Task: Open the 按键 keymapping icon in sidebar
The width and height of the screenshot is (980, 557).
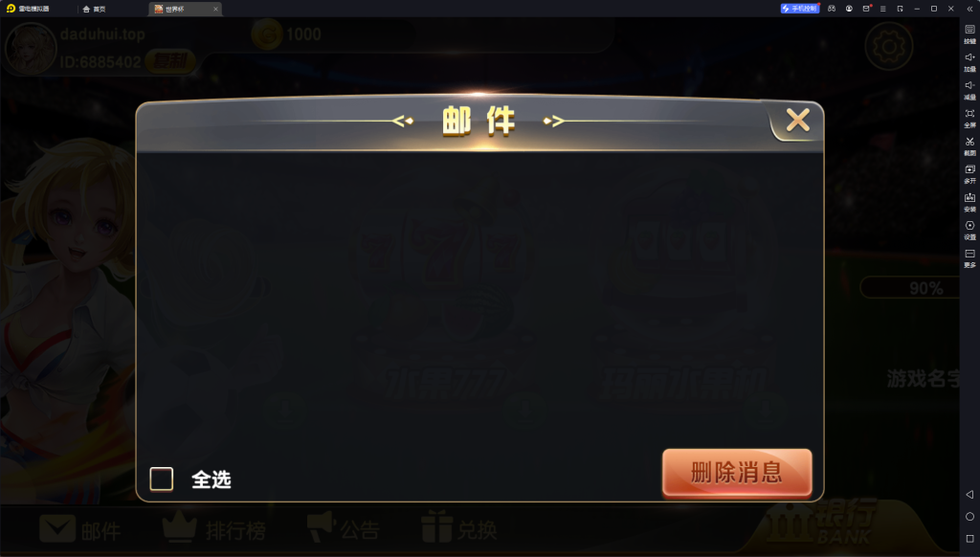Action: (x=969, y=33)
